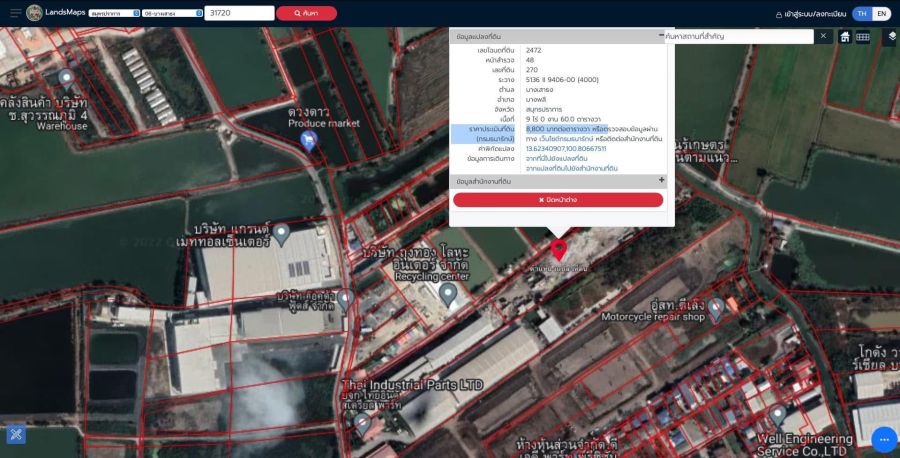Click the red close-window button in the popup
The height and width of the screenshot is (458, 900).
[558, 200]
